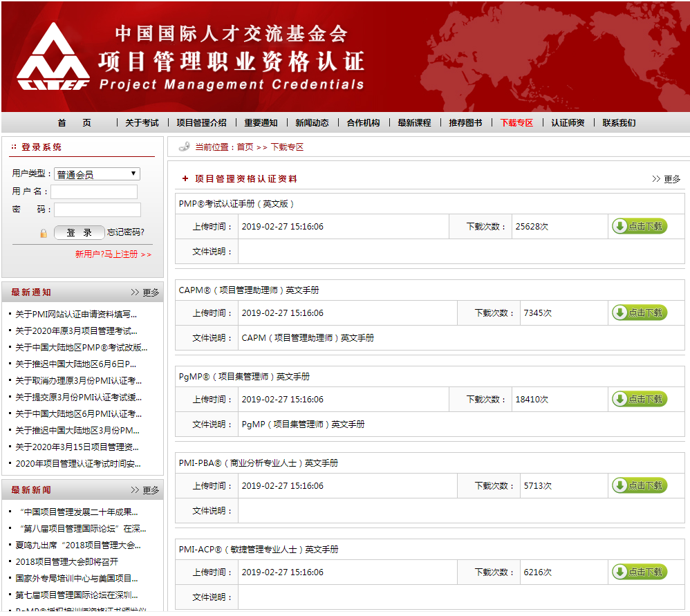Click the breadcrumb location icon
Screen dimensions: 690x616
[x=185, y=147]
